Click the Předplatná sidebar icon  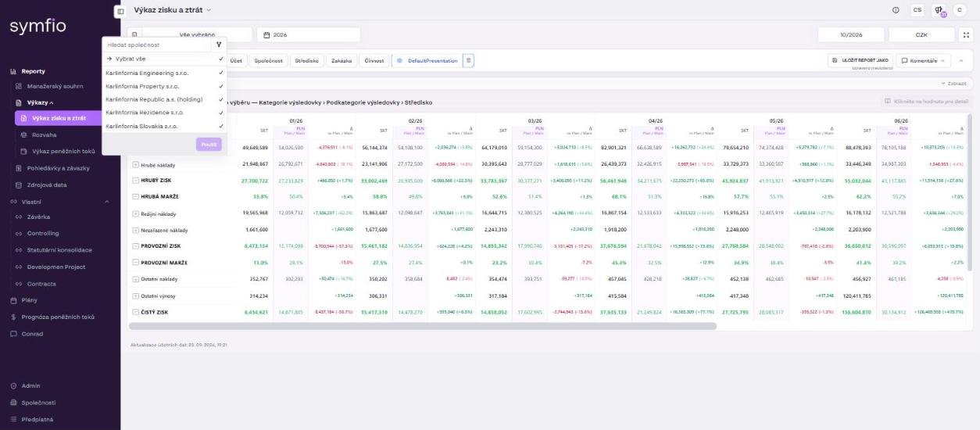pyautogui.click(x=14, y=419)
